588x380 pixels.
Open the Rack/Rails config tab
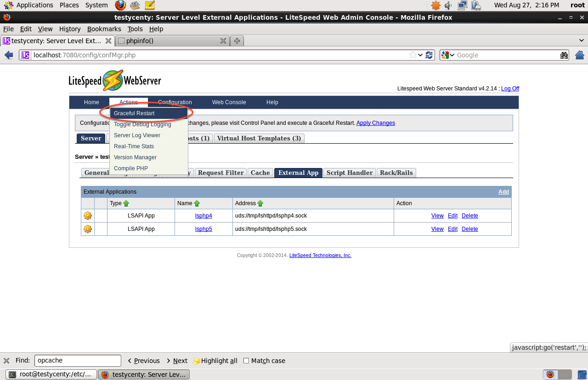click(396, 173)
